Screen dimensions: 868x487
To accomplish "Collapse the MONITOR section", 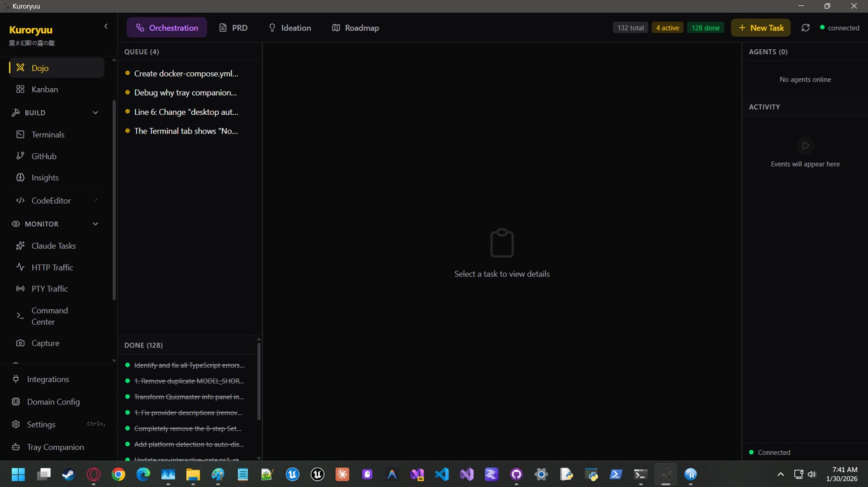I will 95,224.
